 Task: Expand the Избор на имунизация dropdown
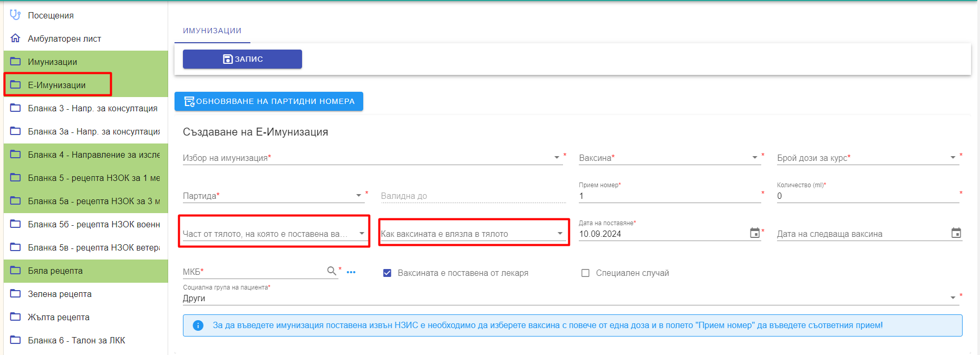point(372,157)
